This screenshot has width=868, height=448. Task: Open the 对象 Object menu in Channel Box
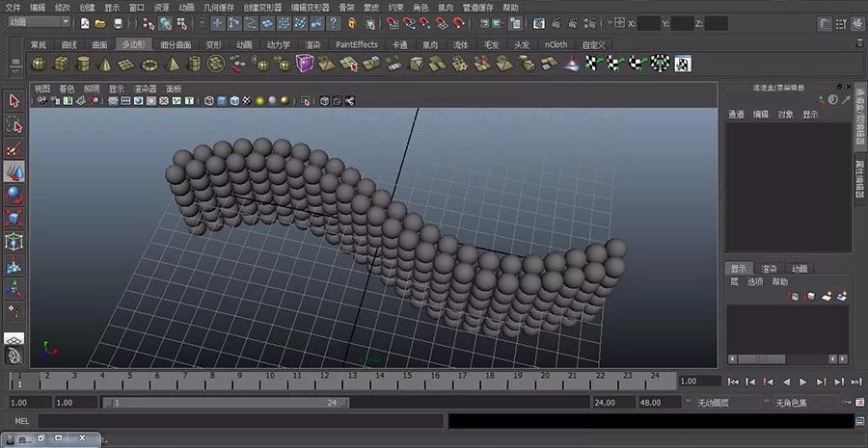coord(785,115)
